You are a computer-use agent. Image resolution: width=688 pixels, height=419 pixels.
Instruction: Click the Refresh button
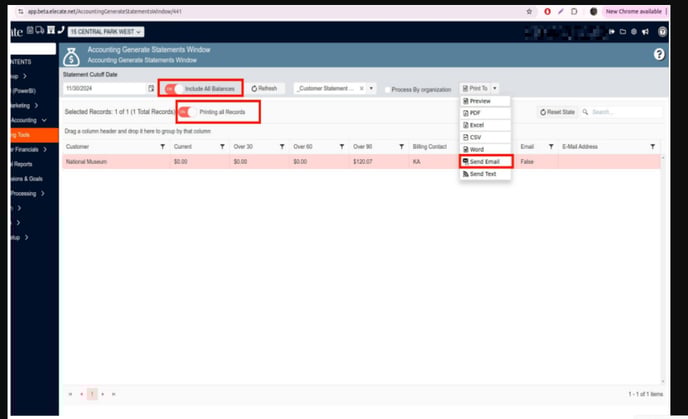coord(264,88)
